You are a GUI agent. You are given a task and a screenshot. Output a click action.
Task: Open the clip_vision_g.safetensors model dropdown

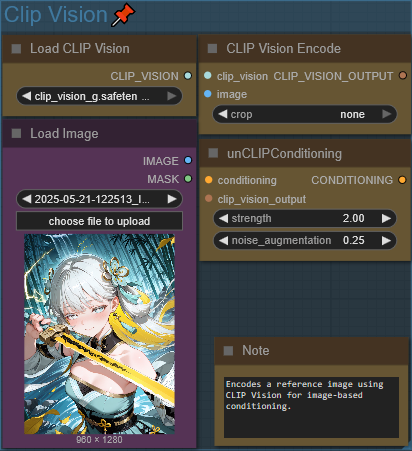coord(99,96)
